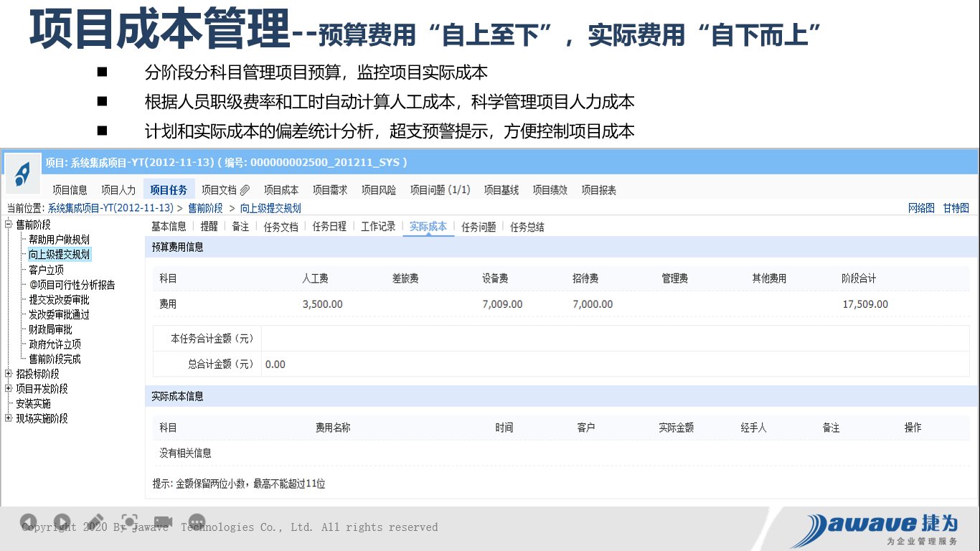The image size is (980, 551).
Task: Collapse the 售前阶段 tree node
Action: pos(9,225)
